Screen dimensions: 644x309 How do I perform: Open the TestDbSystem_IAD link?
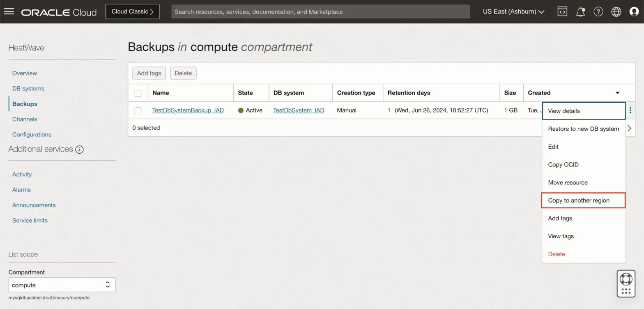(x=299, y=110)
